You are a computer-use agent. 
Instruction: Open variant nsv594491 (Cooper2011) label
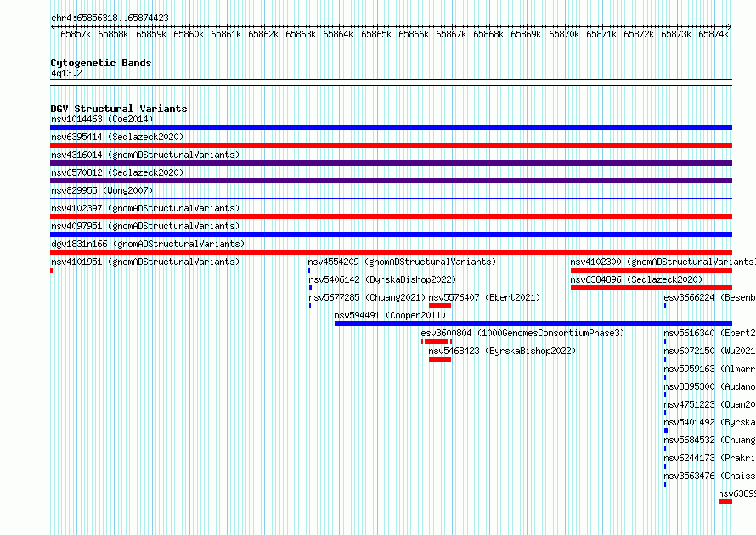tap(390, 315)
